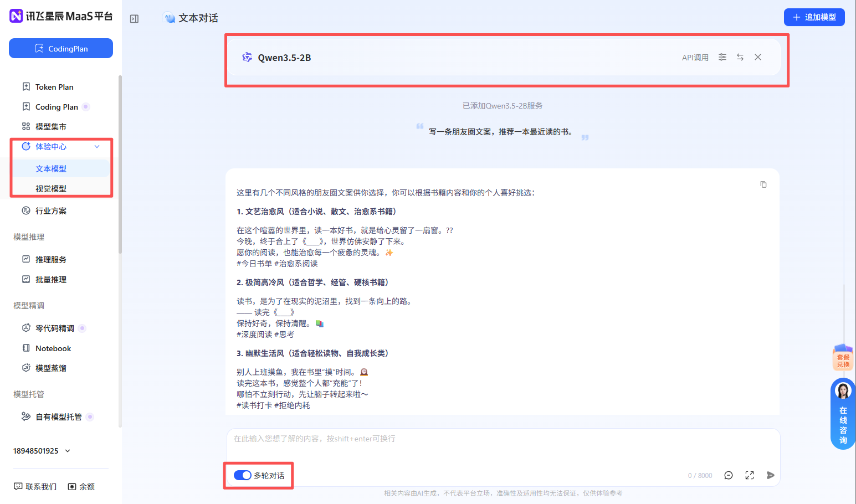Click the Token Plan bookmark icon

(26, 86)
